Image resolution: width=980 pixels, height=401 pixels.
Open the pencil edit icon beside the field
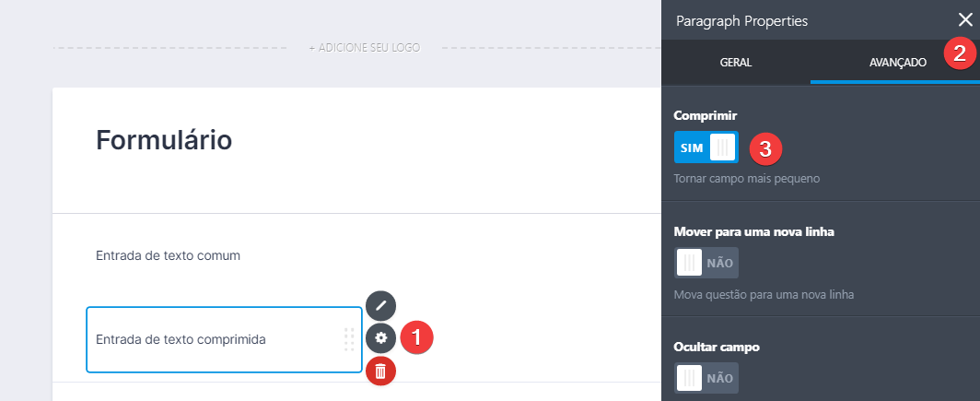pos(380,307)
